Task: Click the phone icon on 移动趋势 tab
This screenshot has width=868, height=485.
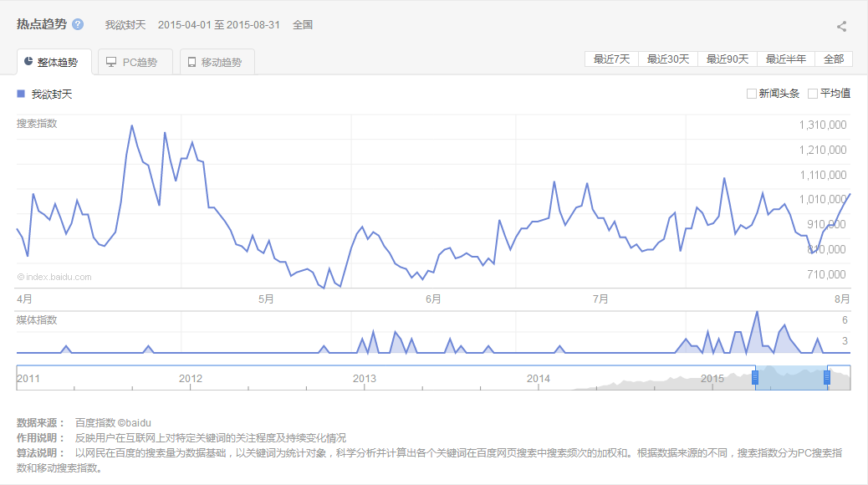Action: coord(191,62)
